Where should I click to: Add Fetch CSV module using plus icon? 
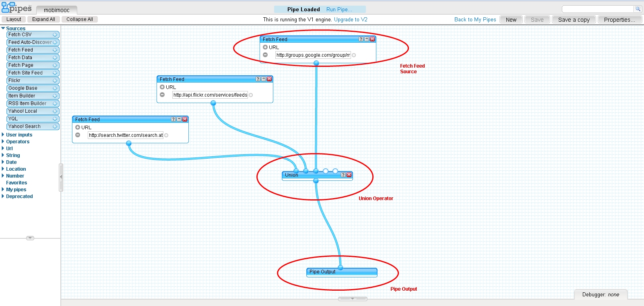pos(55,35)
